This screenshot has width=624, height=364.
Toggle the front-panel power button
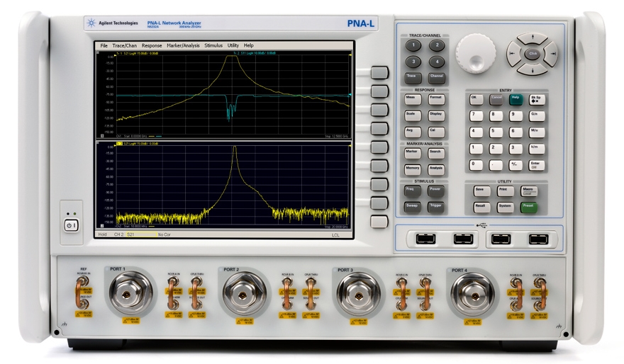[x=71, y=226]
